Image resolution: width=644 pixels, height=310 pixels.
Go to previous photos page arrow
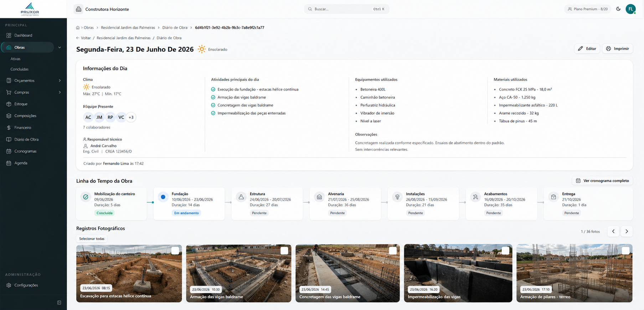613,231
